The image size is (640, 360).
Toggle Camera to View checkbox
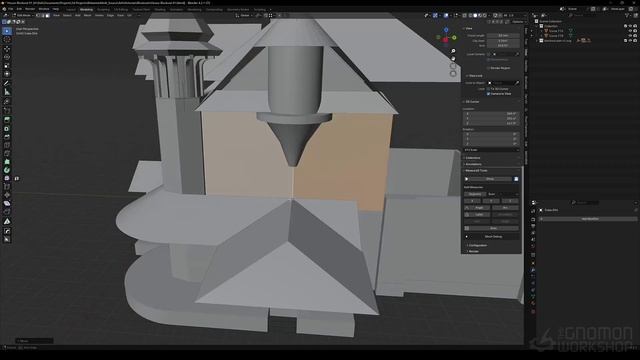[x=488, y=93]
